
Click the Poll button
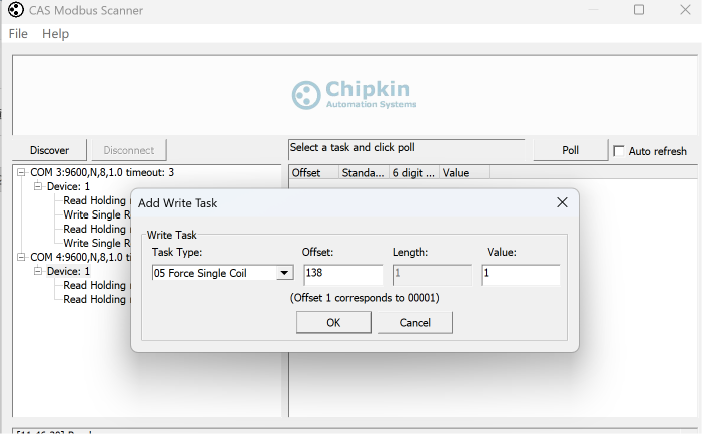tap(570, 150)
